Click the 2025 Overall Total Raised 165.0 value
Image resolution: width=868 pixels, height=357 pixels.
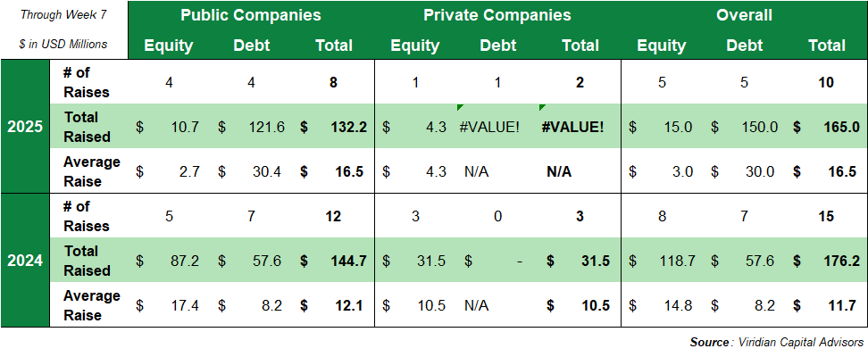[x=841, y=127]
